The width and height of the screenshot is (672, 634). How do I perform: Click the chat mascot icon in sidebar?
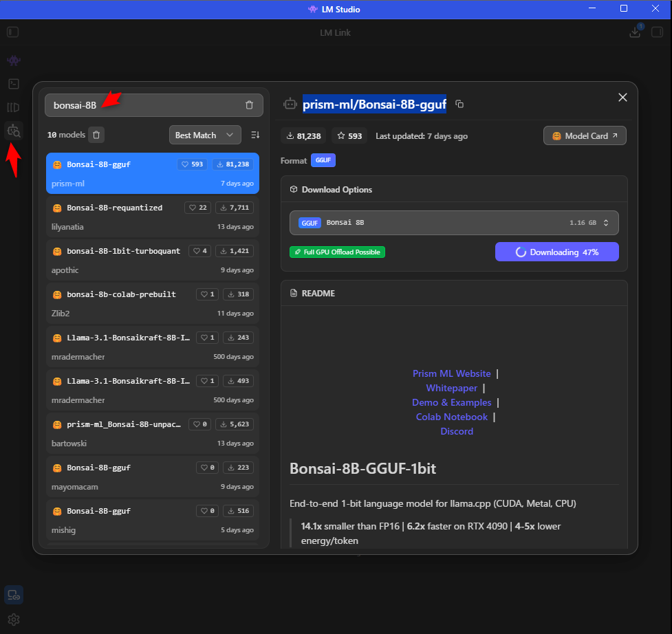[x=14, y=61]
